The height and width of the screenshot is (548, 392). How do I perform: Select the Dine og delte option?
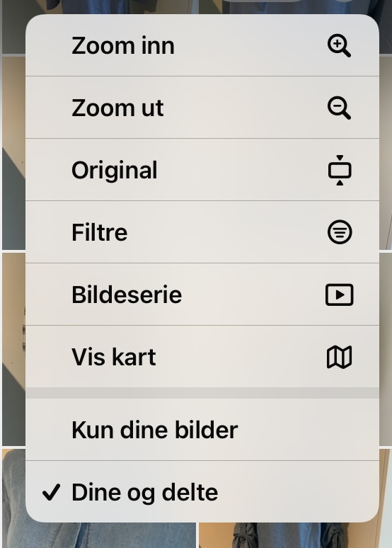[202, 491]
